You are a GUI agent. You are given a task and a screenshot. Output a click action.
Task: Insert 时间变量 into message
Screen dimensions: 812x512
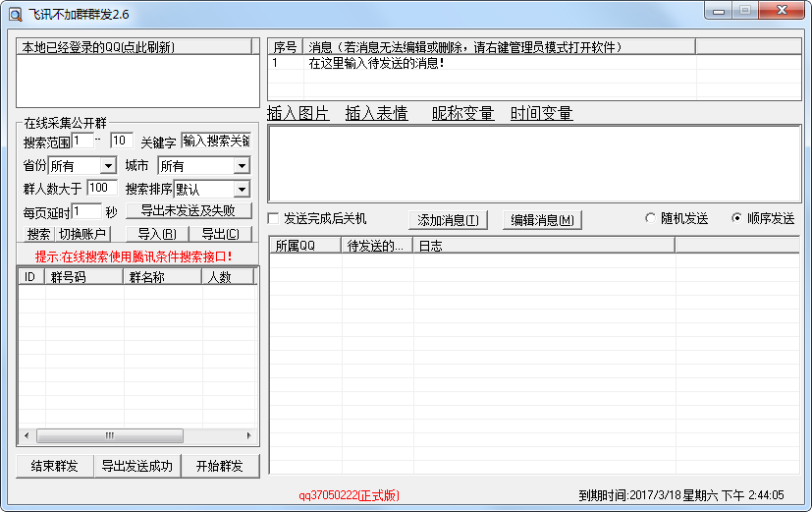(541, 113)
